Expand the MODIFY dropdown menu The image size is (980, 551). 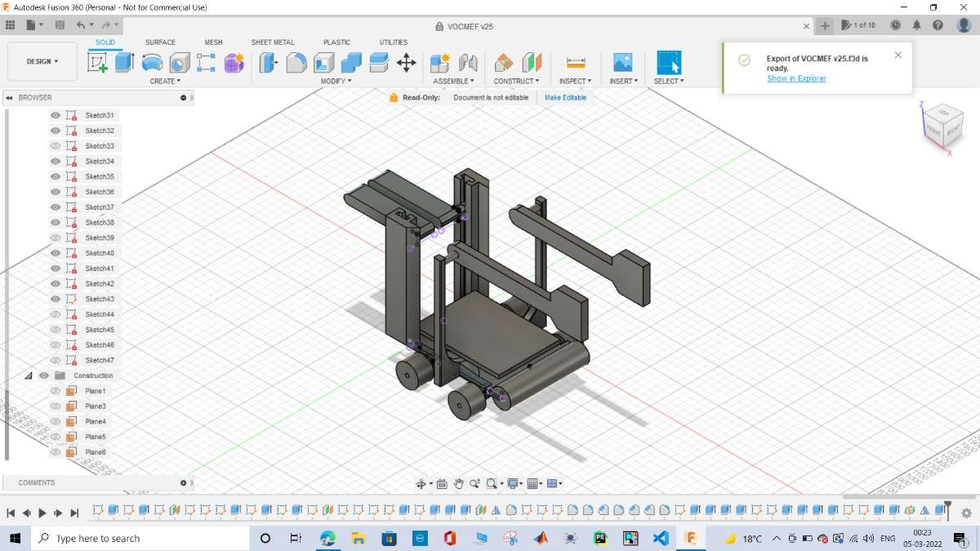[336, 81]
